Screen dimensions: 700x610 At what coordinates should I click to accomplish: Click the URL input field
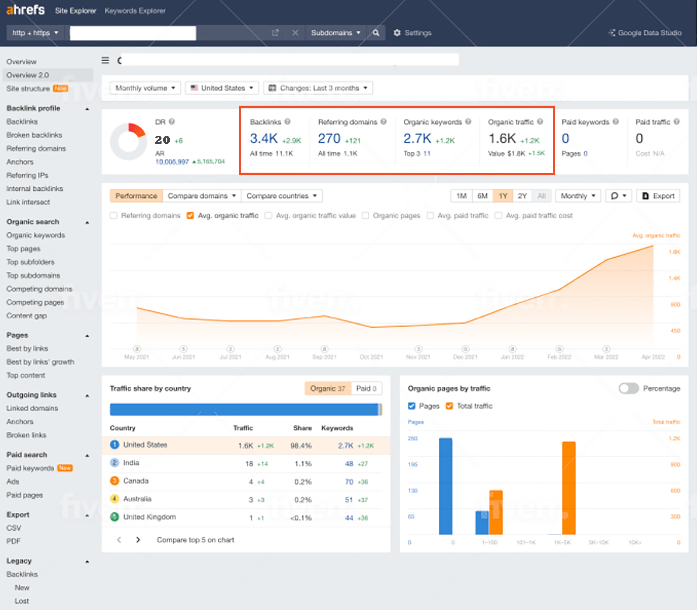click(x=133, y=33)
